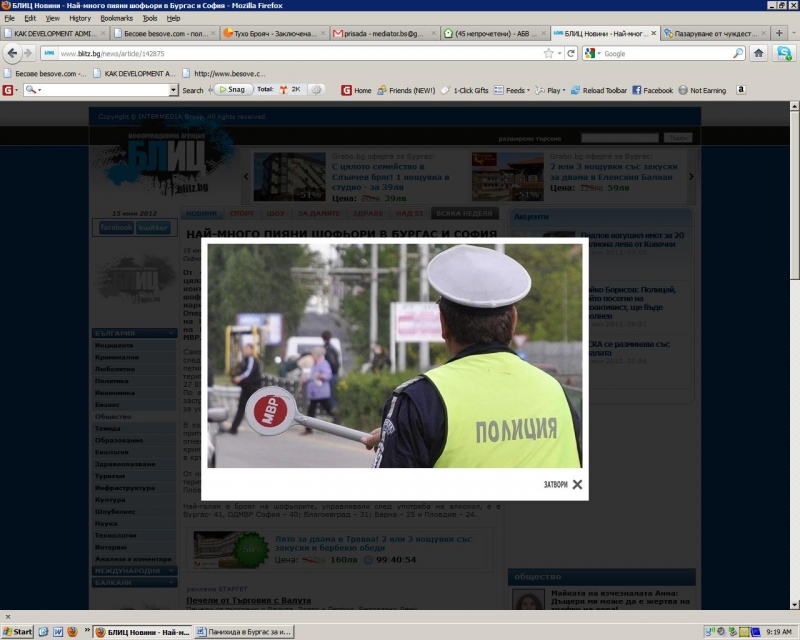
Task: Click the Skype toolbar icon
Action: pyautogui.click(x=784, y=53)
